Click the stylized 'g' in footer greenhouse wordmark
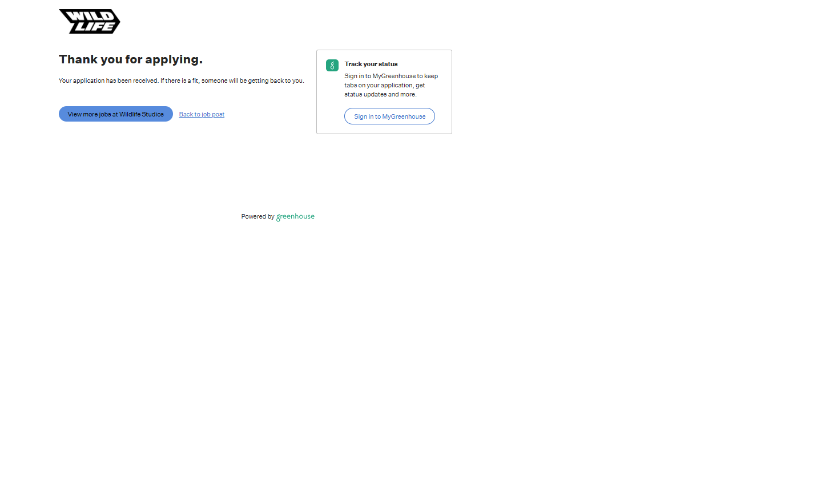The image size is (833, 504). point(278,217)
